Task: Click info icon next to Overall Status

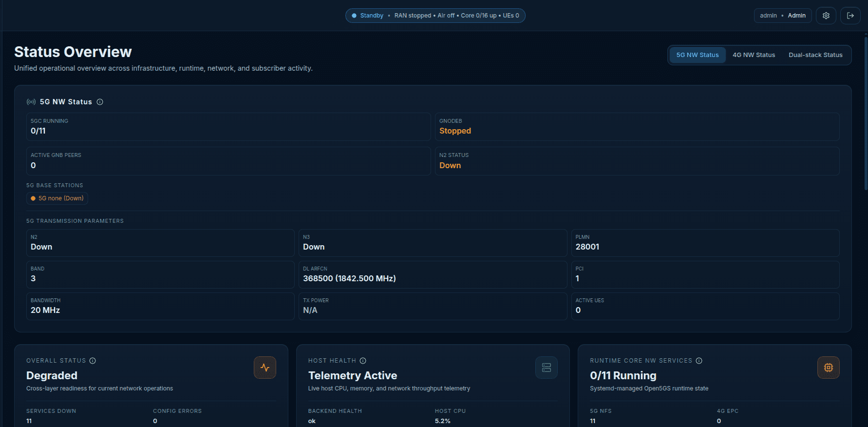Action: (93, 361)
